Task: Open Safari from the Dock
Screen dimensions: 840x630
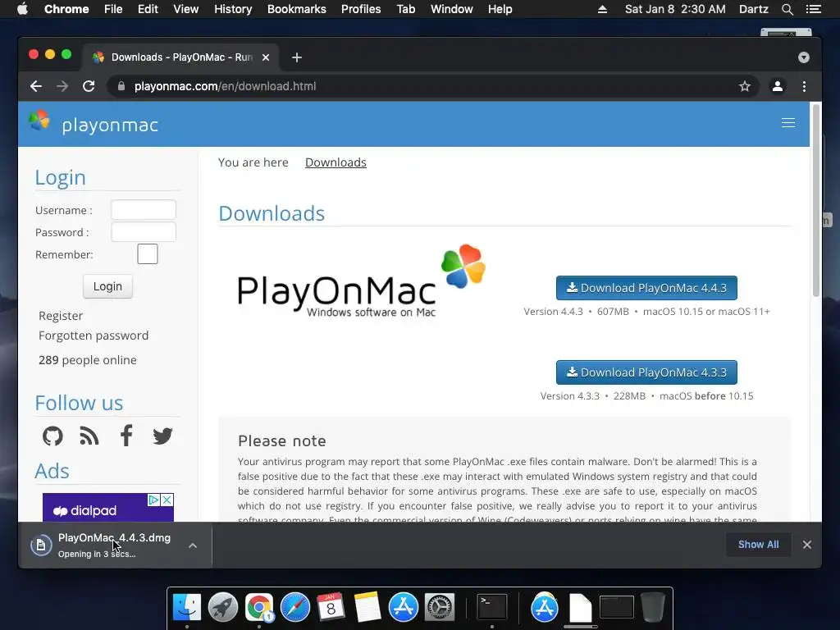Action: (x=295, y=608)
